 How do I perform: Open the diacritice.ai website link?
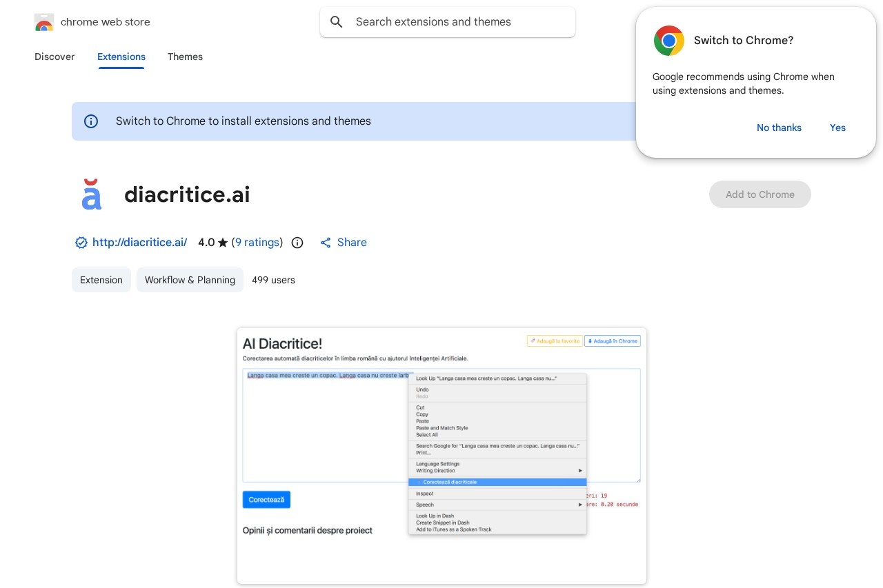(139, 243)
